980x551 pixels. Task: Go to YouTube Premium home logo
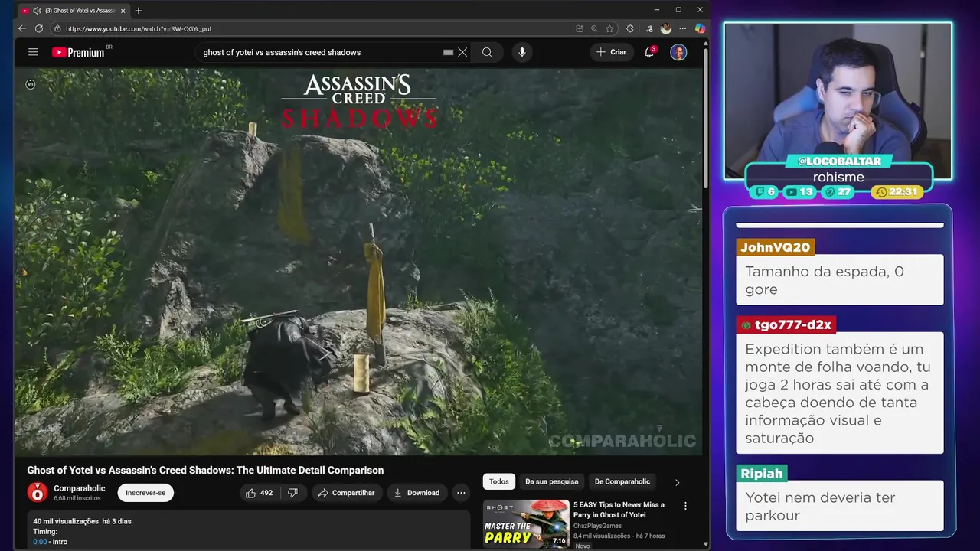tap(78, 52)
